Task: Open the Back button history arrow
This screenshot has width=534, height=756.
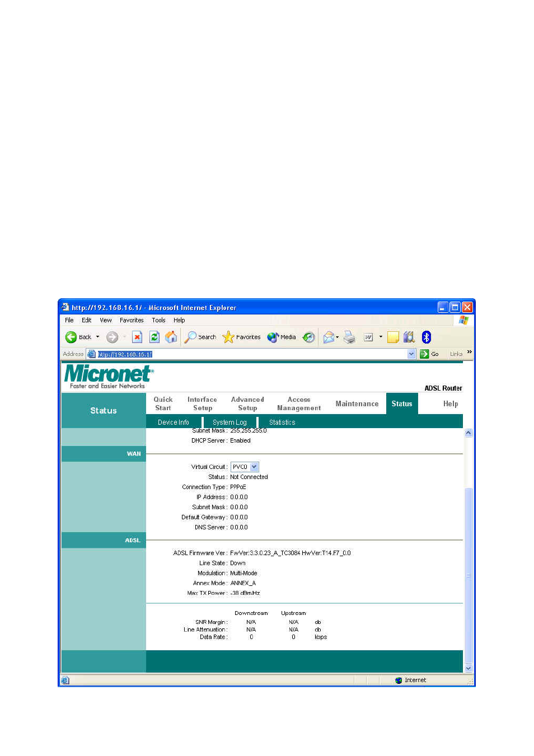Action: point(97,337)
